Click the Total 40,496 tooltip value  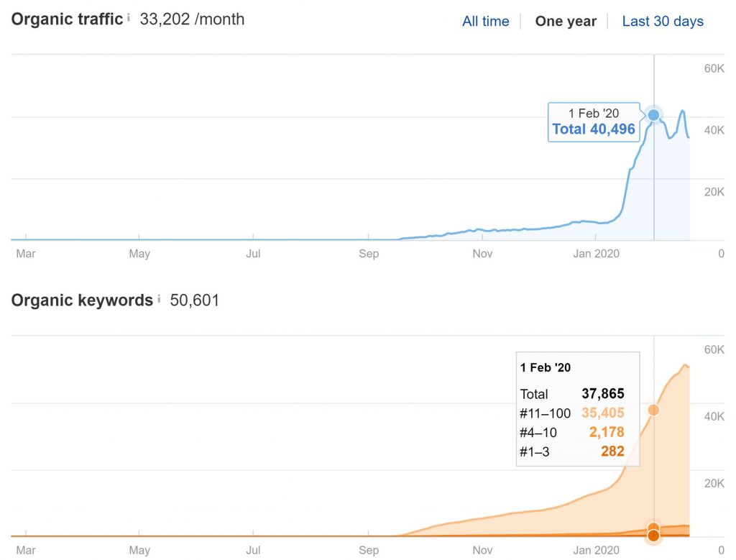pyautogui.click(x=593, y=129)
